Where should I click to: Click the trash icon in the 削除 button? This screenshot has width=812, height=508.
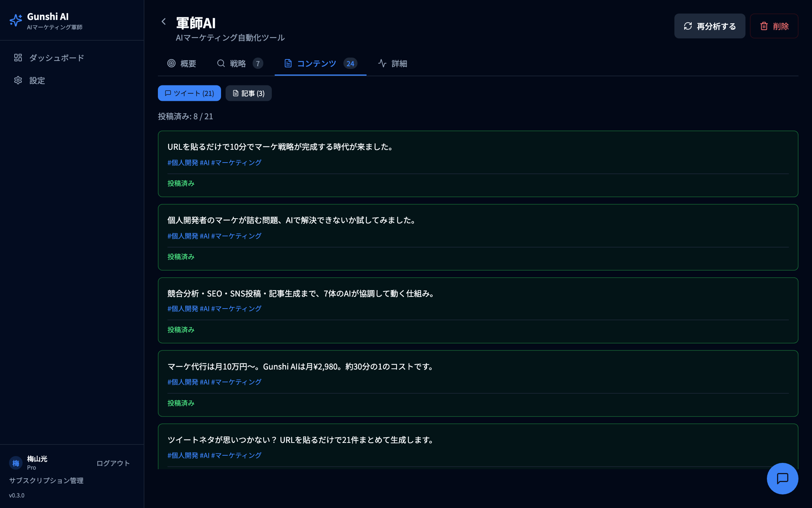click(x=764, y=26)
